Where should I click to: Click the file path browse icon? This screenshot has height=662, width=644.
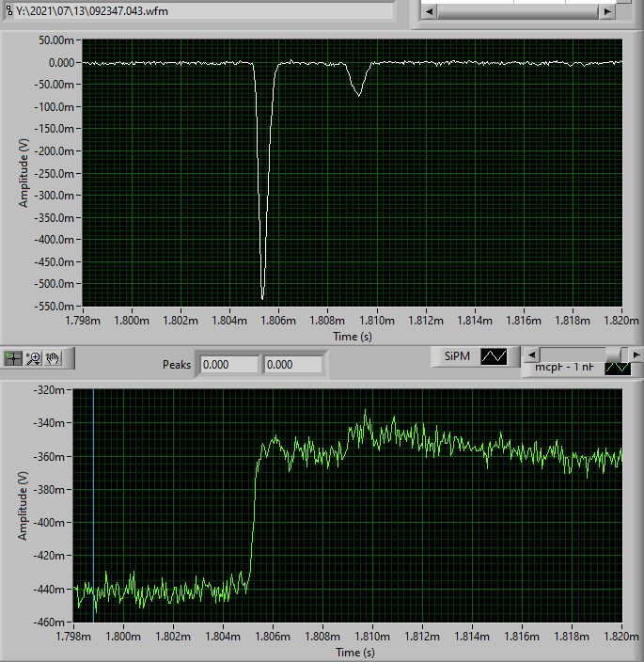click(x=8, y=11)
